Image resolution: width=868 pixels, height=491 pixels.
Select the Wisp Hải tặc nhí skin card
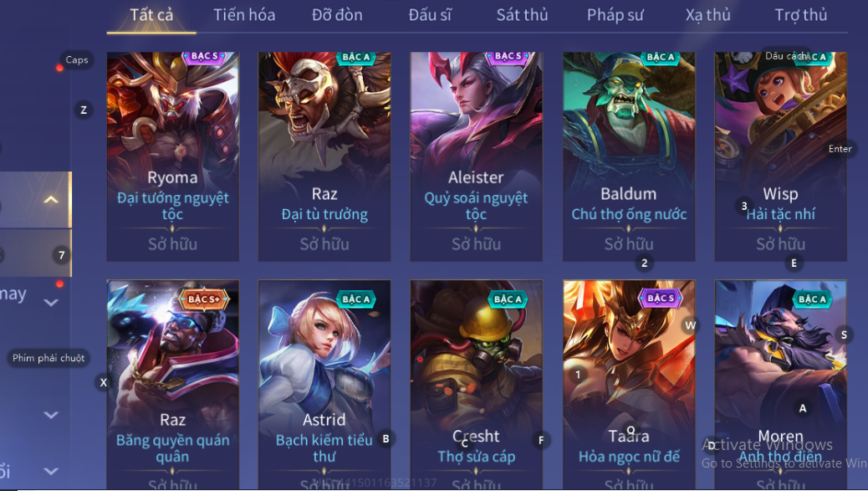780,156
